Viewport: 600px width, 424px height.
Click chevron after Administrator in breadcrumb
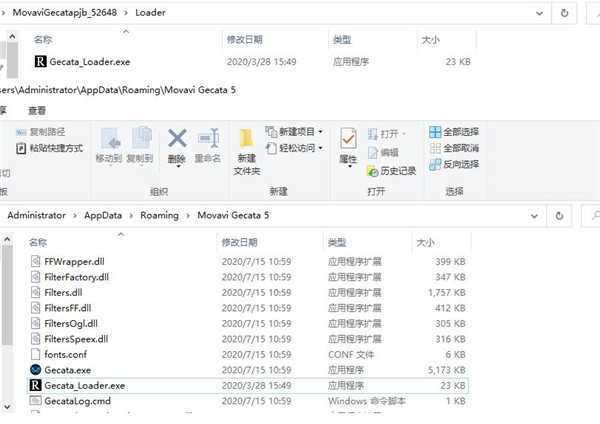(x=75, y=216)
